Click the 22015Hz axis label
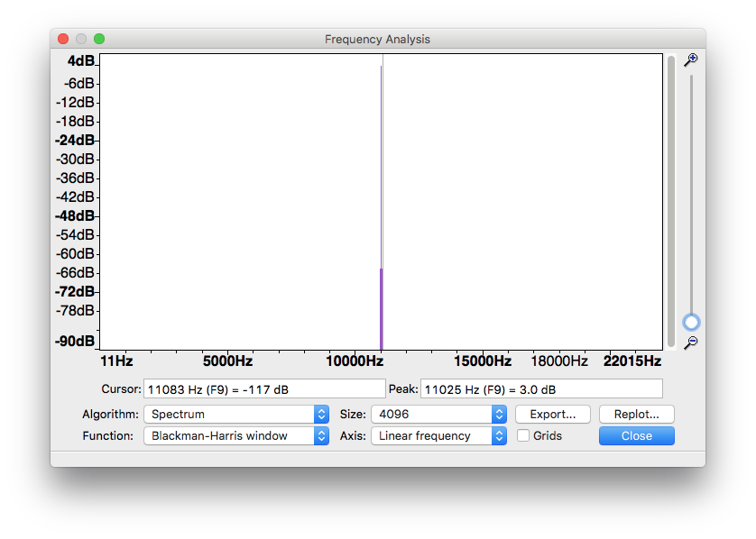 click(632, 361)
